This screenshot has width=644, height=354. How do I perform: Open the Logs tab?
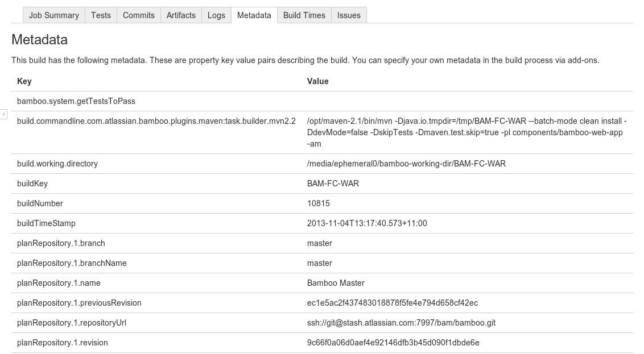[x=216, y=15]
